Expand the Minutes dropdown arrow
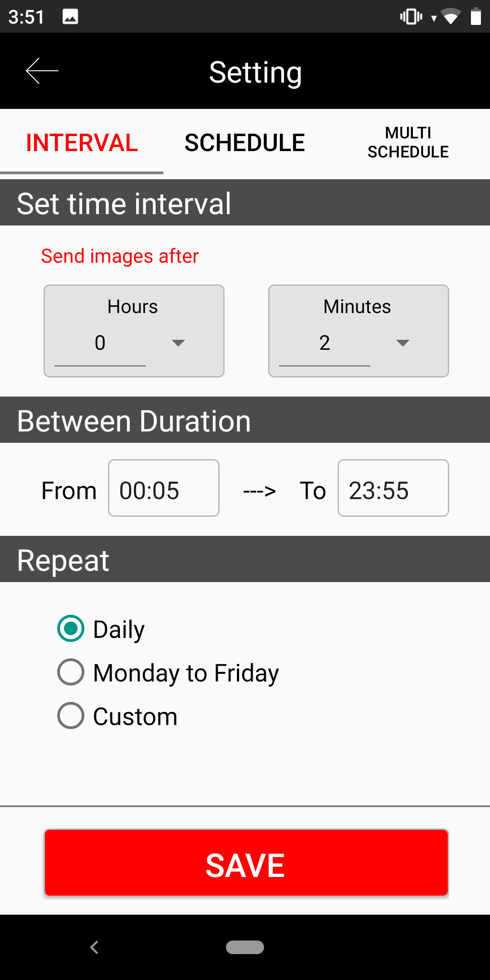Screen dimensions: 490x980 pyautogui.click(x=402, y=343)
